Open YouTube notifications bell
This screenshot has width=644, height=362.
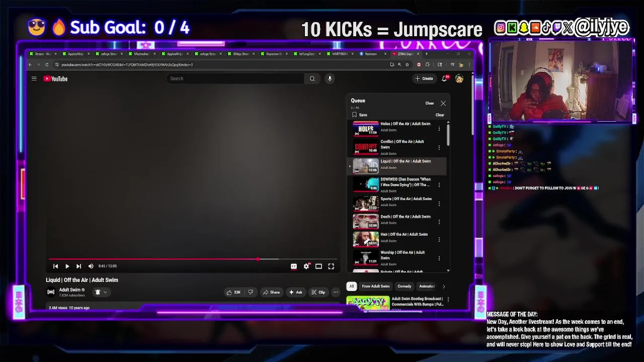444,78
